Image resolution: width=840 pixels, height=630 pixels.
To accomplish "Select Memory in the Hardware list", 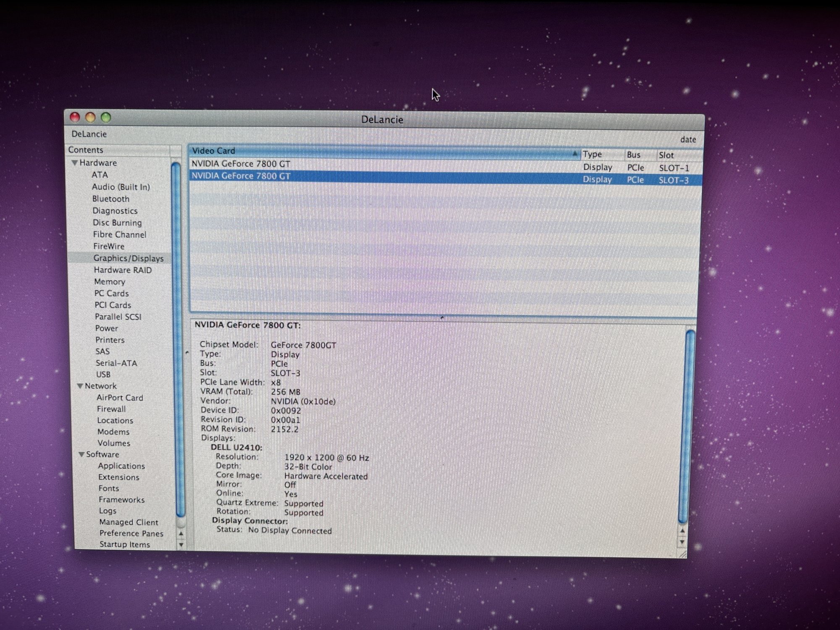I will coord(110,282).
